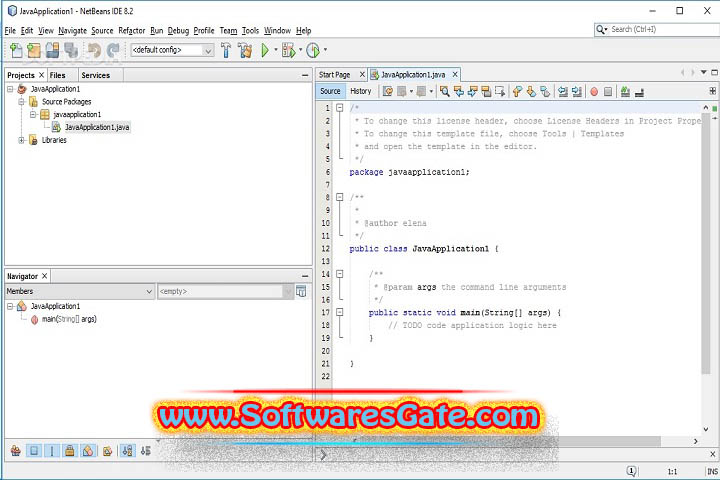This screenshot has height=480, width=720.
Task: Collapse code fold at line 8
Action: click(x=339, y=197)
